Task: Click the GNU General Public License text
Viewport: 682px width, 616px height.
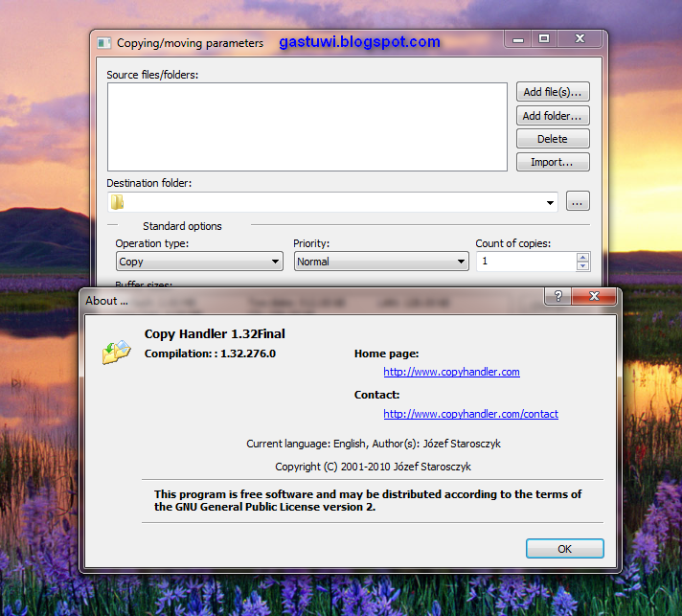Action: (x=368, y=500)
